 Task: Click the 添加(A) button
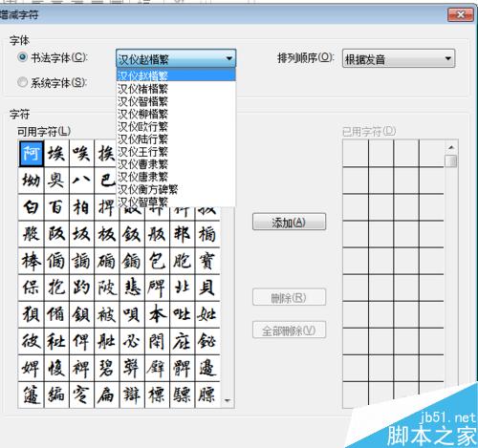[289, 222]
